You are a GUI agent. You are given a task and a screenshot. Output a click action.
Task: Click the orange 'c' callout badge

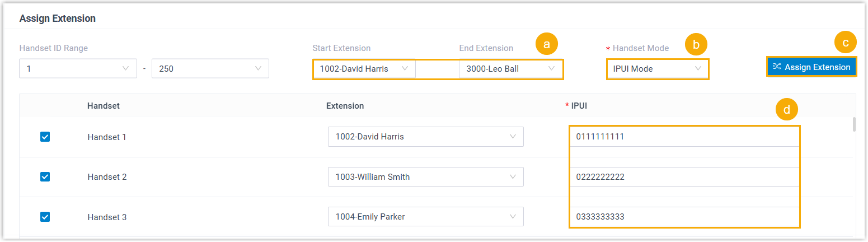tap(845, 42)
